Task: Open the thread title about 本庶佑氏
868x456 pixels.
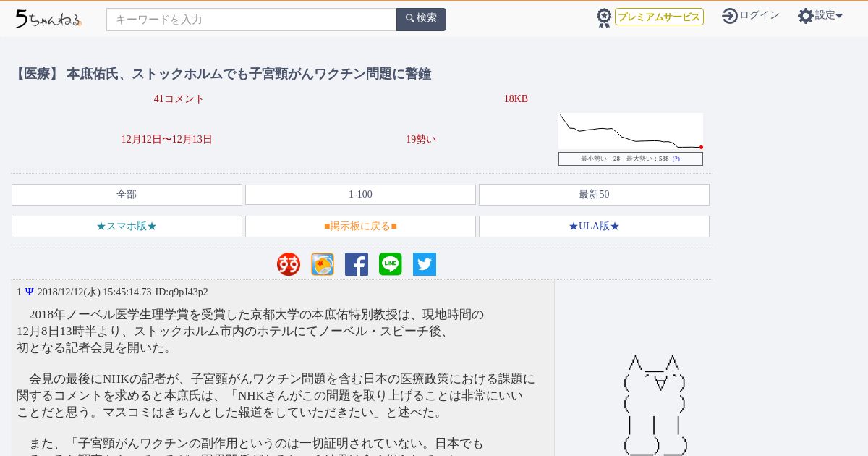Action: click(221, 74)
